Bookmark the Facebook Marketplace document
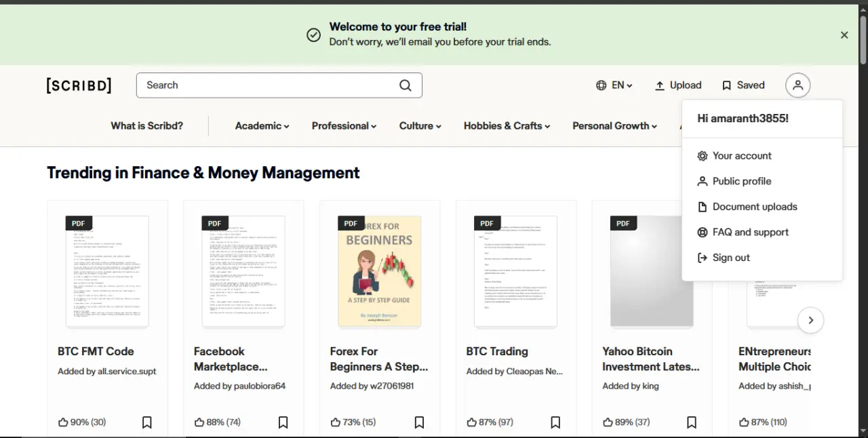The height and width of the screenshot is (438, 868). coord(283,422)
